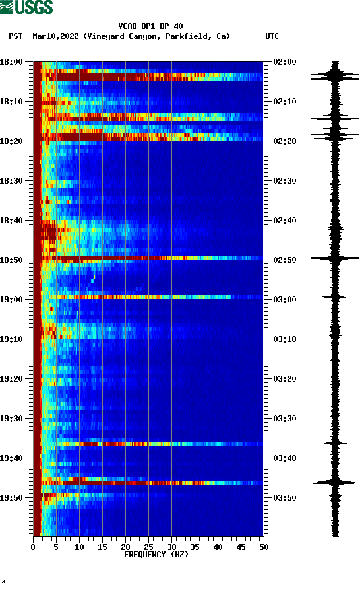Click the '18:00' PST time label
This screenshot has height=589, width=364.
(11, 62)
